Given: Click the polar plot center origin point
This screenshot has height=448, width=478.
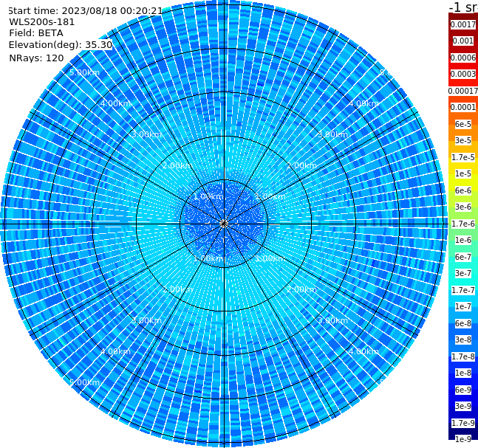Looking at the screenshot, I should coord(224,224).
